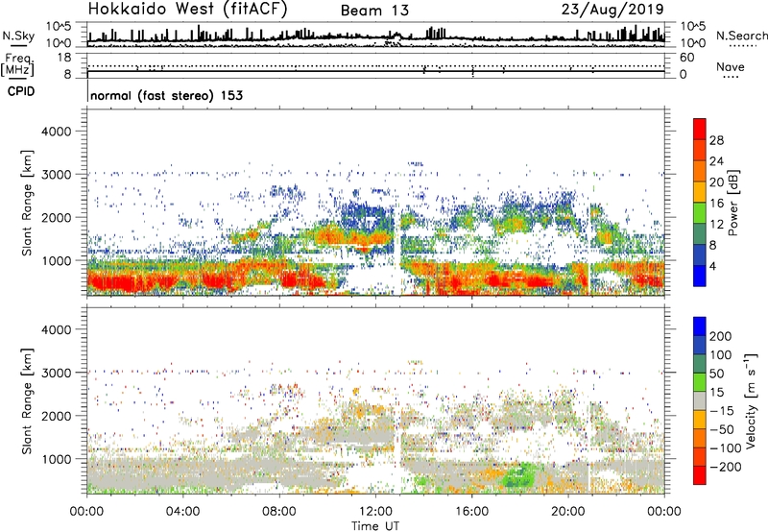Click the '20:00' time axis label
Viewport: 768px width, 532px height.
point(567,512)
